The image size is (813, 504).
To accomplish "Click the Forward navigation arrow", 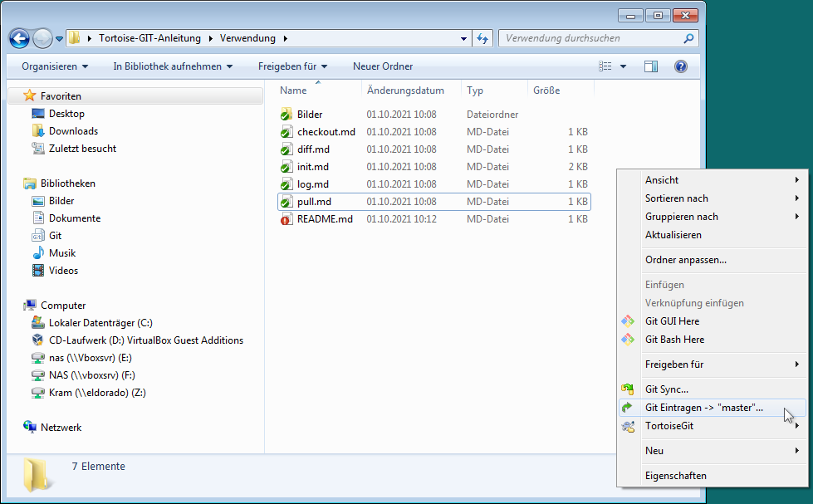I will point(42,38).
